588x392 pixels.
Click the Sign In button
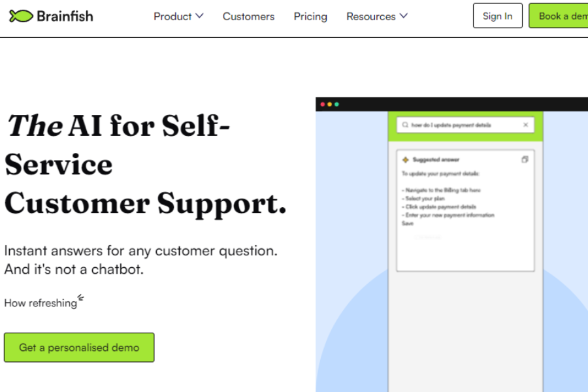(x=497, y=16)
